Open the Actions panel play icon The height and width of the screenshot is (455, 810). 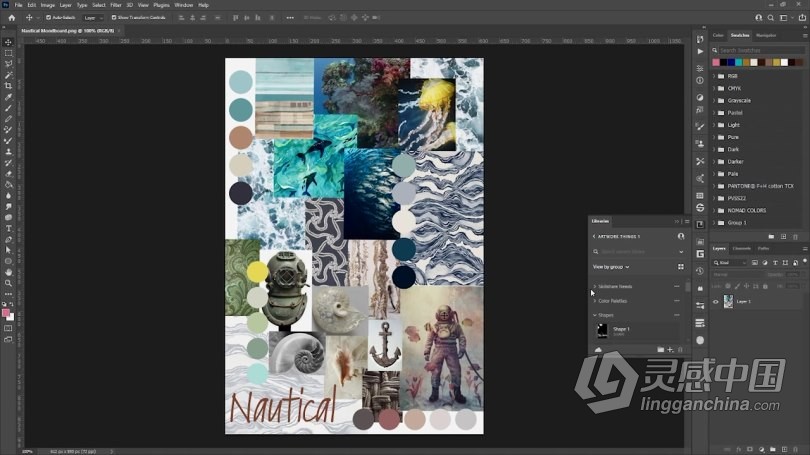click(700, 52)
